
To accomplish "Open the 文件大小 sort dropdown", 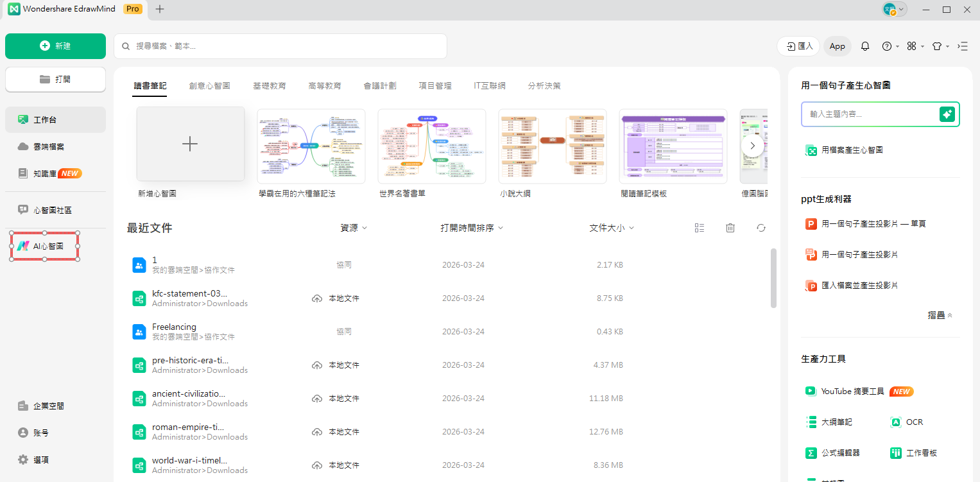I will (x=611, y=227).
